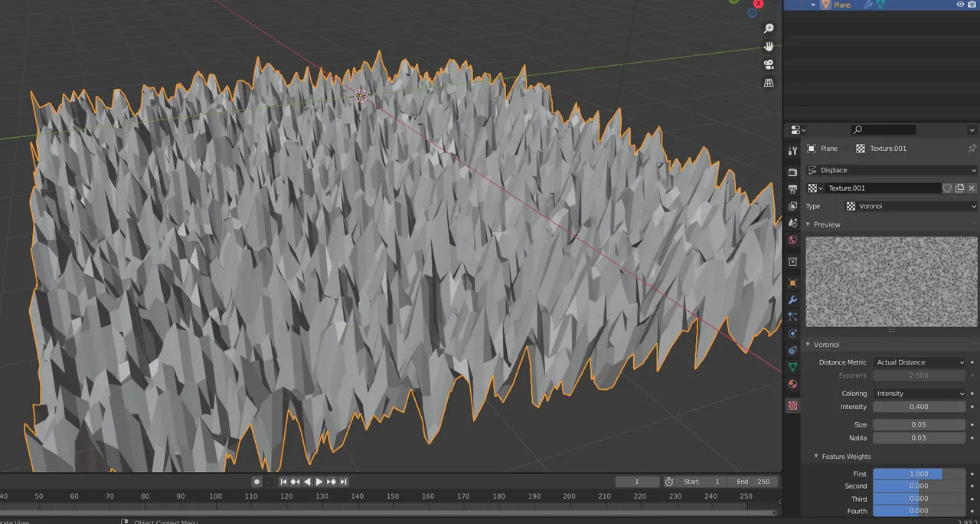Play animation forward button
The height and width of the screenshot is (524, 980).
click(319, 482)
